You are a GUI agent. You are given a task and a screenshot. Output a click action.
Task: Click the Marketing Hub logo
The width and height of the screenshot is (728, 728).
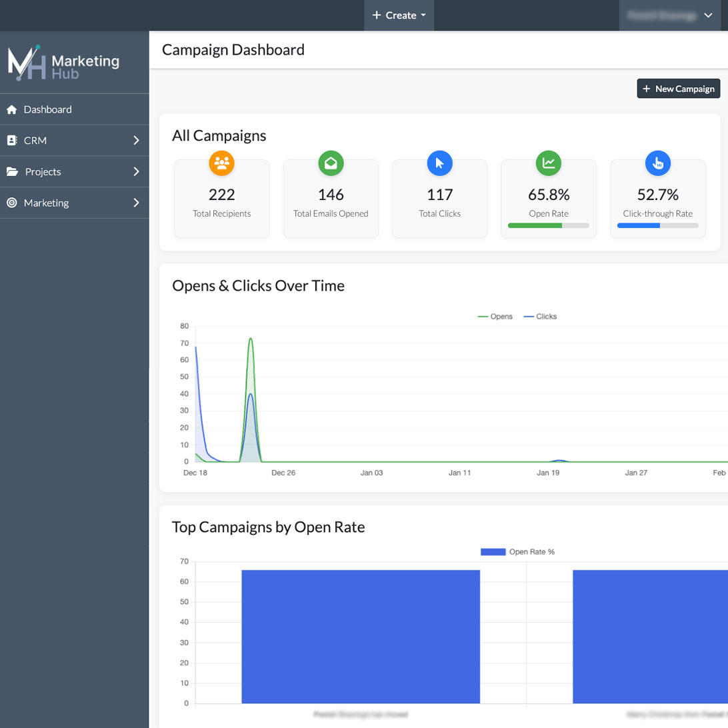click(x=63, y=63)
